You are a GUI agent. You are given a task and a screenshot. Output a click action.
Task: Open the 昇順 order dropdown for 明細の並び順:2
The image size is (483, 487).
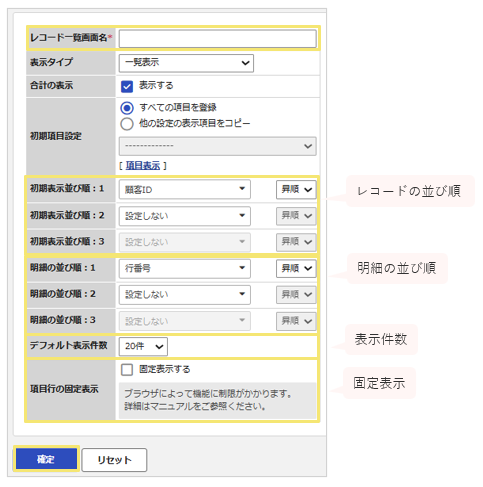coord(296,295)
